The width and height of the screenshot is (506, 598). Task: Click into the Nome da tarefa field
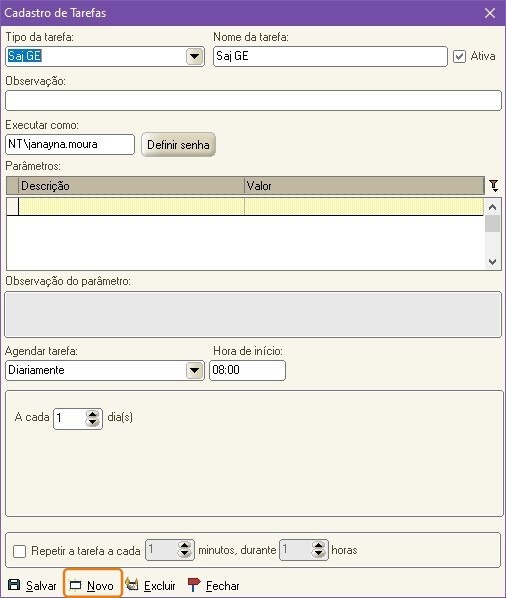[330, 56]
